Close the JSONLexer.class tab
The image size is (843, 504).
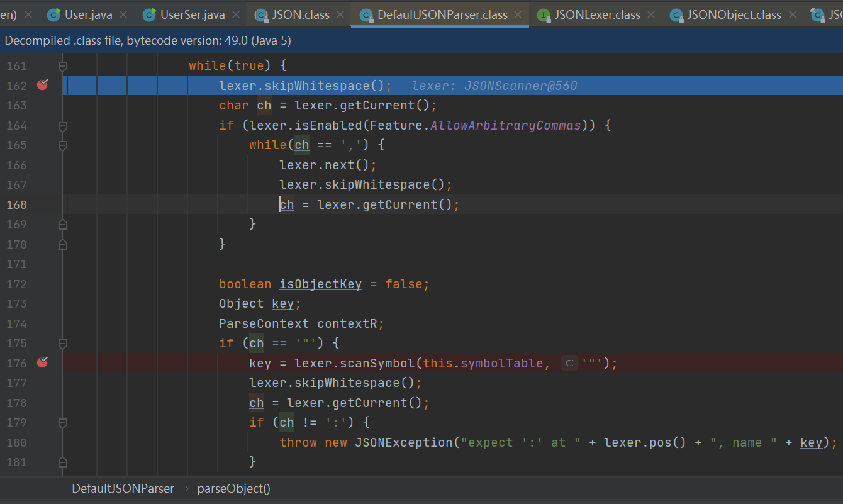(x=651, y=14)
